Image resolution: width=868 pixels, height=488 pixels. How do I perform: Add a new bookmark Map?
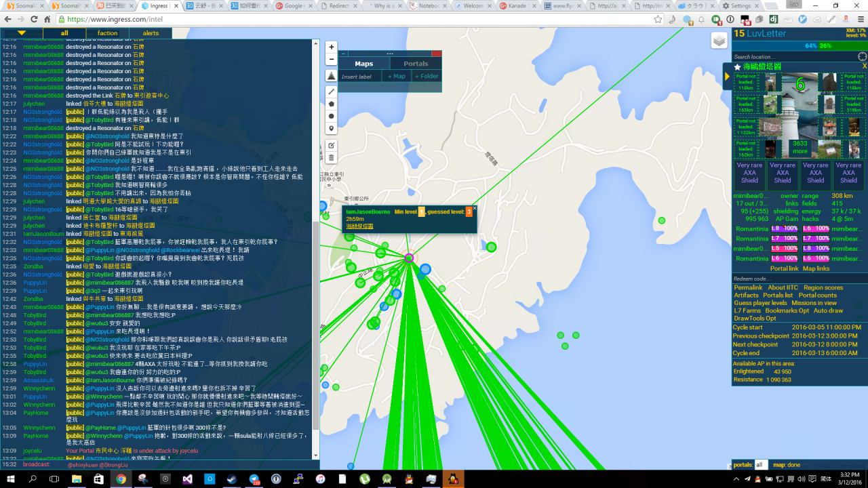(x=397, y=77)
